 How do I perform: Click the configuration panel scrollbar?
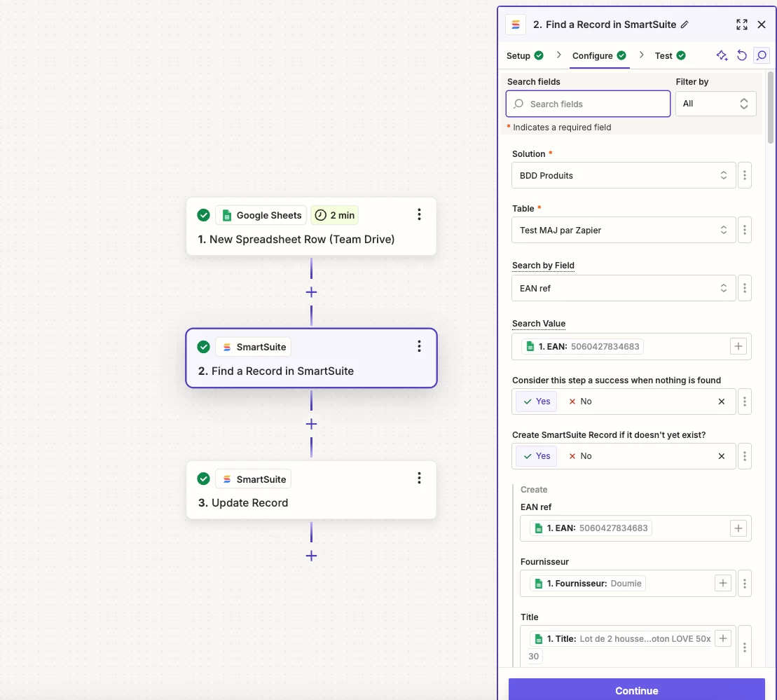pyautogui.click(x=770, y=107)
